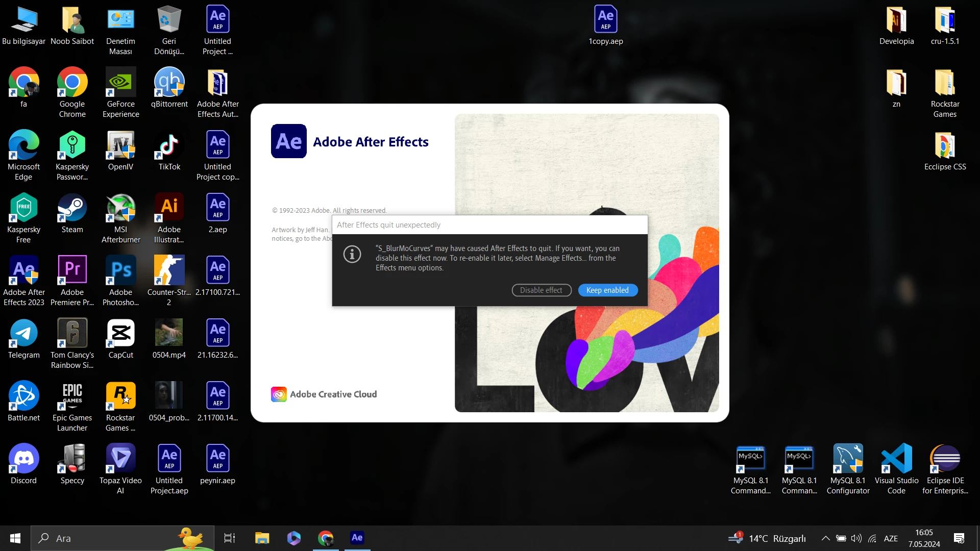Select the peynir.aep project file
Image resolution: width=980 pixels, height=551 pixels.
click(217, 459)
